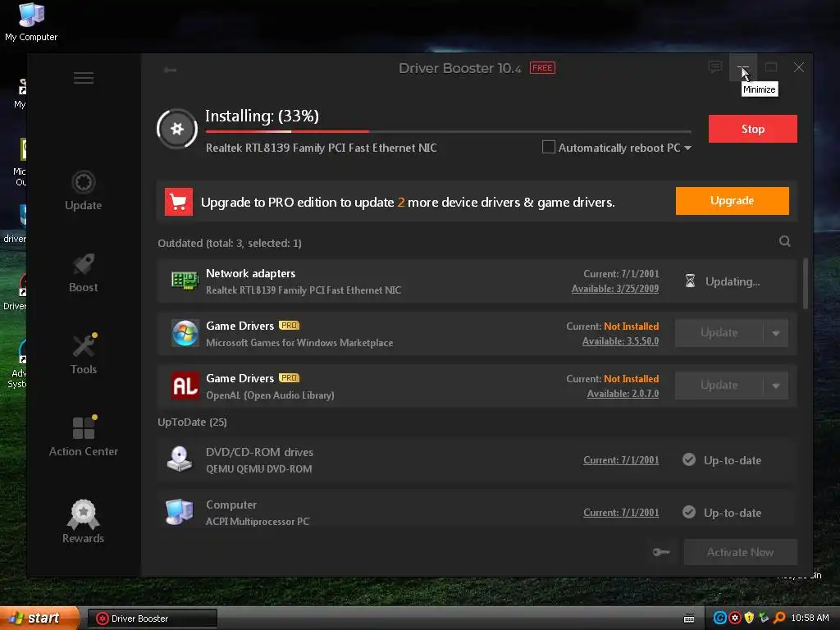This screenshot has width=840, height=630.
Task: Open the Windows start button
Action: click(x=39, y=619)
